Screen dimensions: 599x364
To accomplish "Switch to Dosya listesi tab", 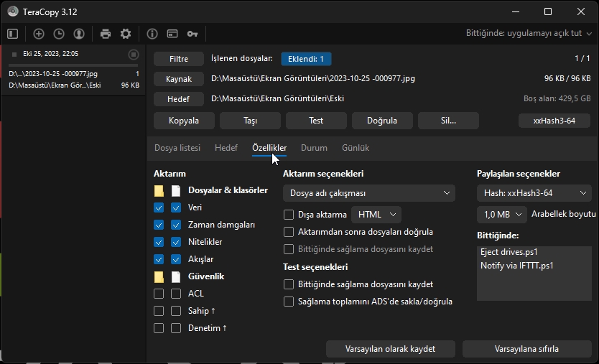I will [x=177, y=148].
